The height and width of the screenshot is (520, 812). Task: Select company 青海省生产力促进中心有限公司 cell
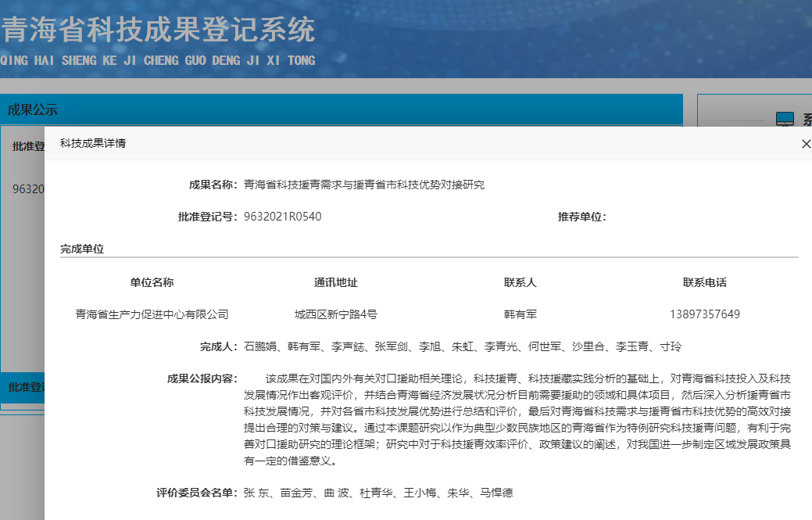click(x=152, y=314)
